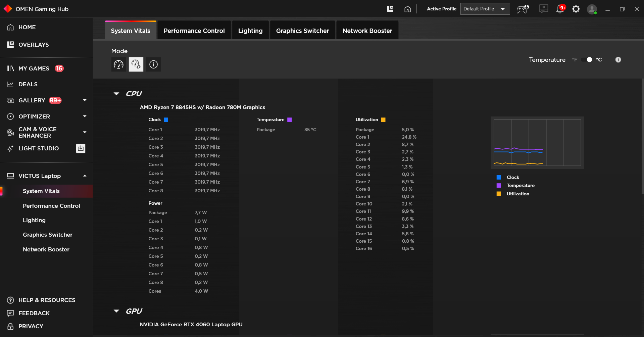Click the Gallery sidebar icon
Viewport: 644px width, 337px height.
point(10,100)
